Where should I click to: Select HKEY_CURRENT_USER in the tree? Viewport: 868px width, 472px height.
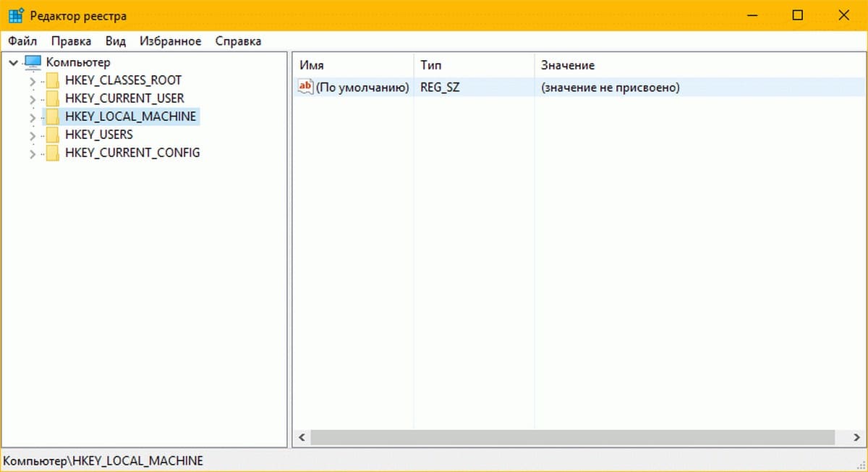(x=124, y=98)
